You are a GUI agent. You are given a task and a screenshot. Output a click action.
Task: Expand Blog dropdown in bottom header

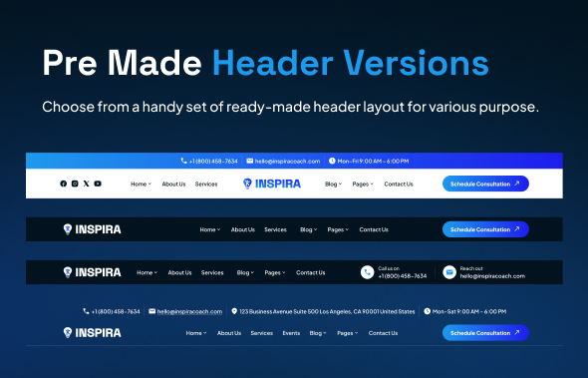(x=318, y=333)
